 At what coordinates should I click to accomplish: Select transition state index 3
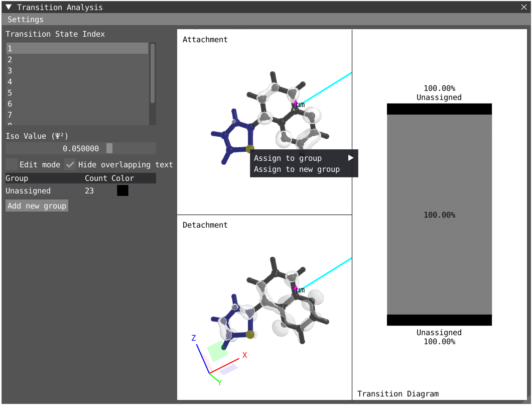[x=77, y=71]
